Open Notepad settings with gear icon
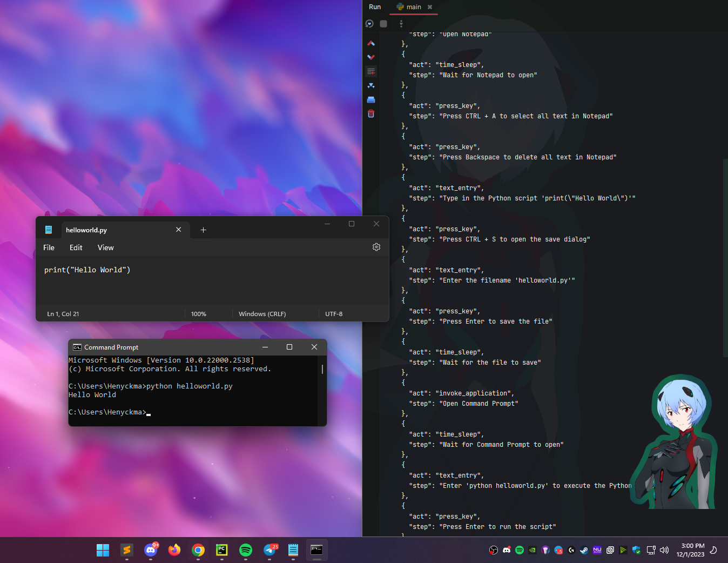The image size is (728, 563). (376, 247)
